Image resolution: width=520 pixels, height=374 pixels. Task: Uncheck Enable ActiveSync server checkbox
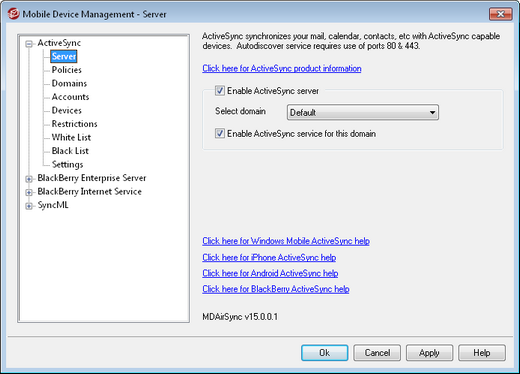[x=220, y=91]
